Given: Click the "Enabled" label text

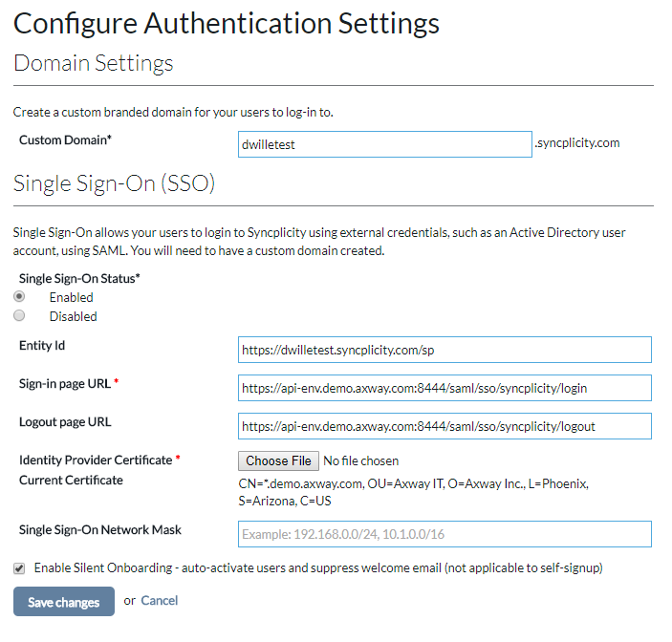Looking at the screenshot, I should pyautogui.click(x=71, y=297).
